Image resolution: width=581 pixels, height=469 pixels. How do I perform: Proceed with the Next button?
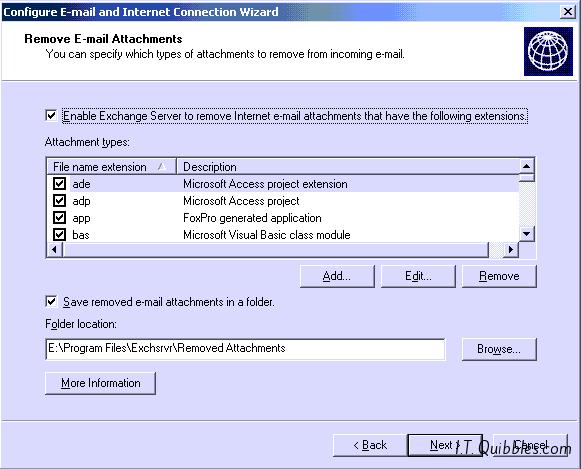445,445
